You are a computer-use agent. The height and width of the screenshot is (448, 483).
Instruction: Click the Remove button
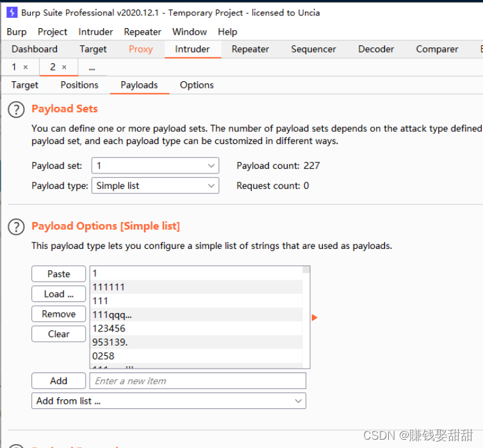pos(58,314)
